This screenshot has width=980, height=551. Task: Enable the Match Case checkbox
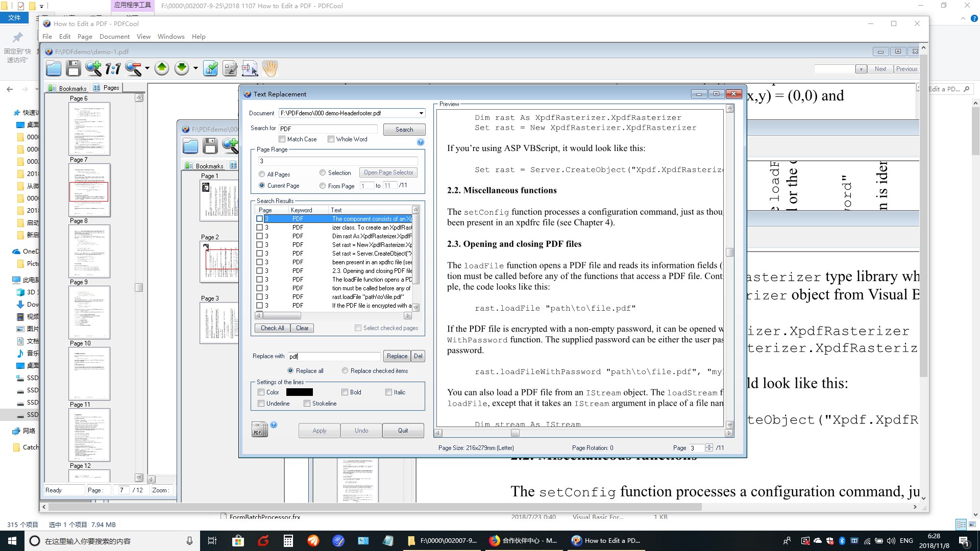click(282, 139)
